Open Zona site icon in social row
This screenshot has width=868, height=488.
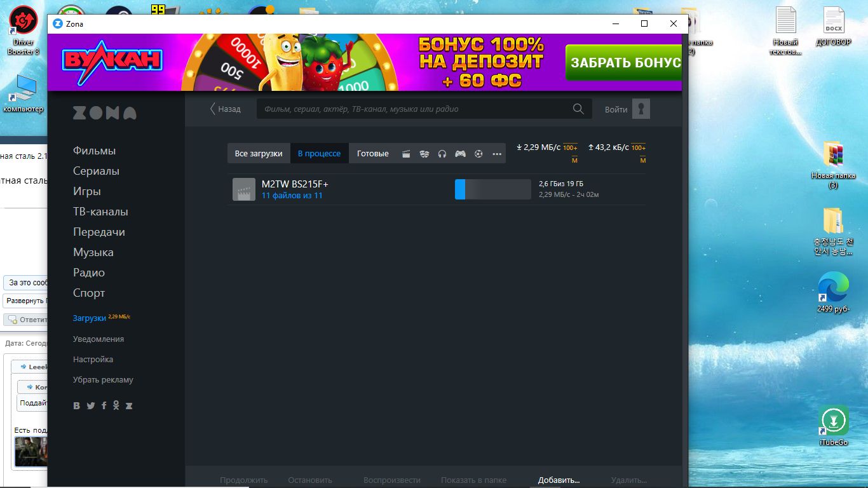click(x=129, y=405)
